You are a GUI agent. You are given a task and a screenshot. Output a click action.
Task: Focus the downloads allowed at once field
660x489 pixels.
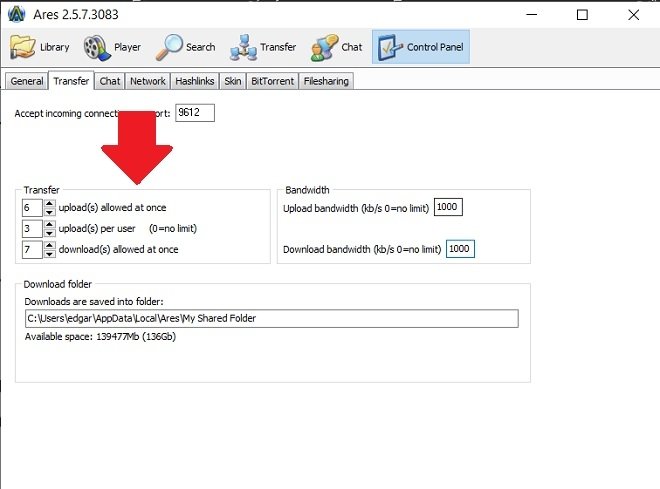[x=32, y=250]
